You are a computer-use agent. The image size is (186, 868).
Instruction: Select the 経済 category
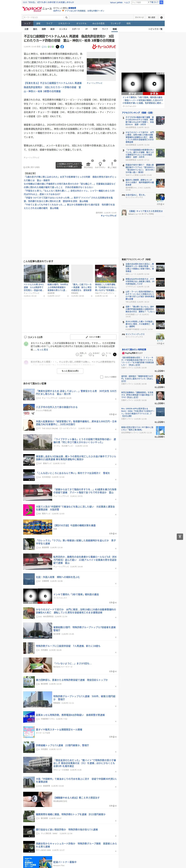52,29
